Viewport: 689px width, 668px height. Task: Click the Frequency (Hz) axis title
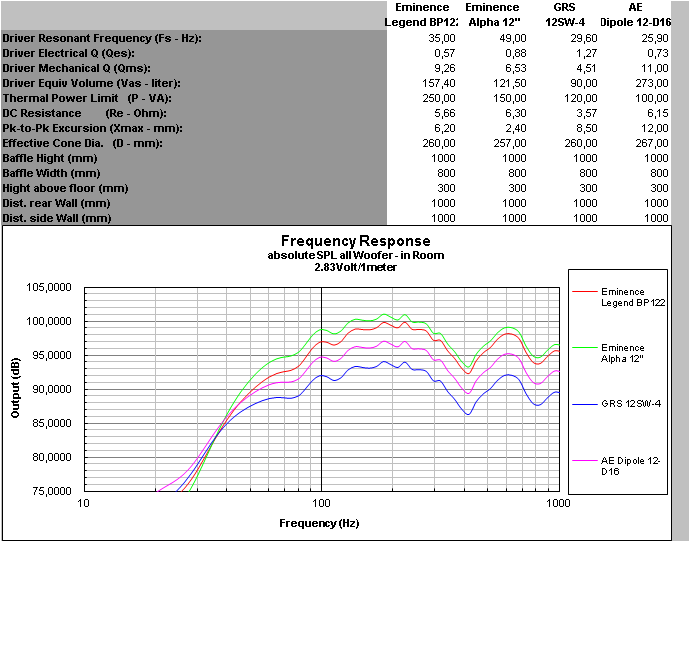319,523
